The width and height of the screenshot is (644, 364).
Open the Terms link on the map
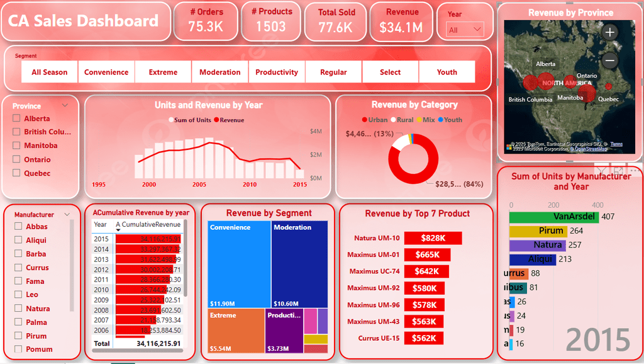pos(616,144)
